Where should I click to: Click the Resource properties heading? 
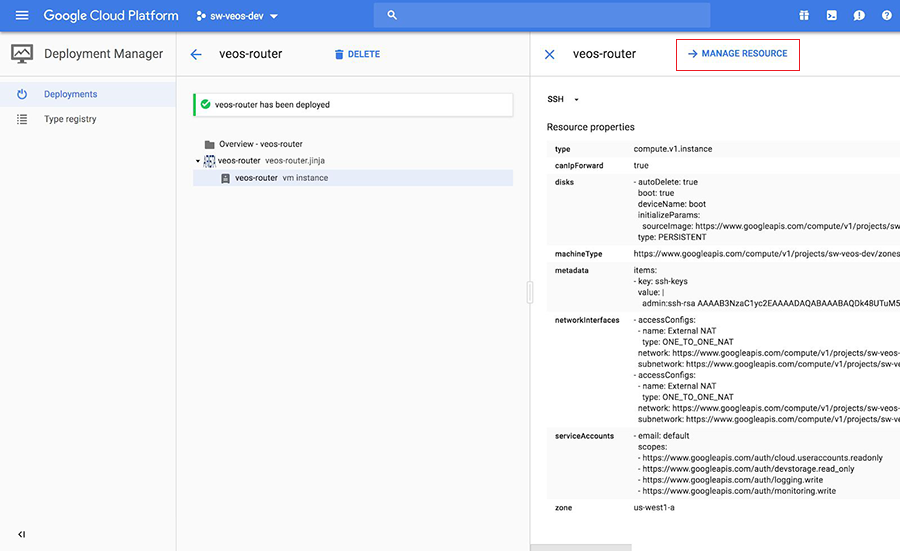click(591, 127)
